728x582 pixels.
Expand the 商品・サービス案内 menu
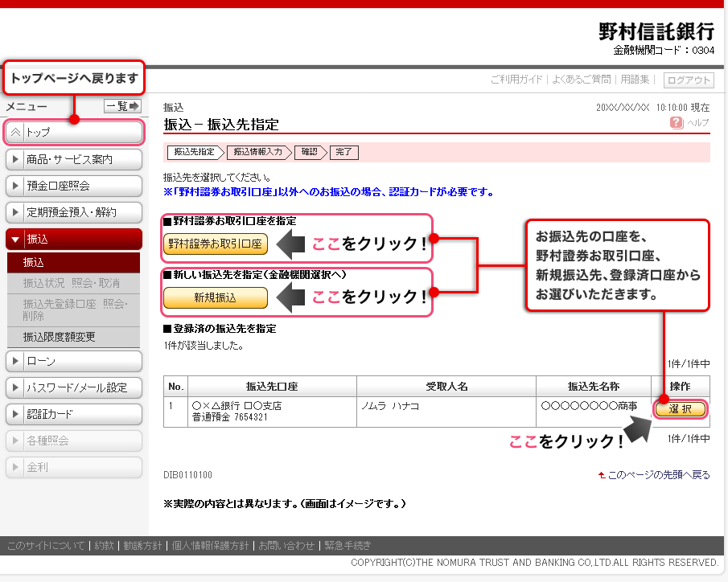74,159
